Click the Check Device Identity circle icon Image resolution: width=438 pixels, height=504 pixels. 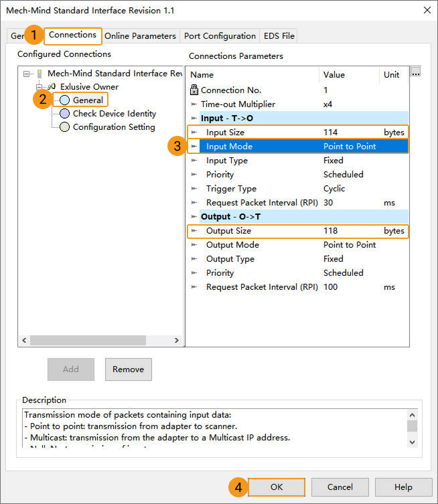(x=65, y=114)
